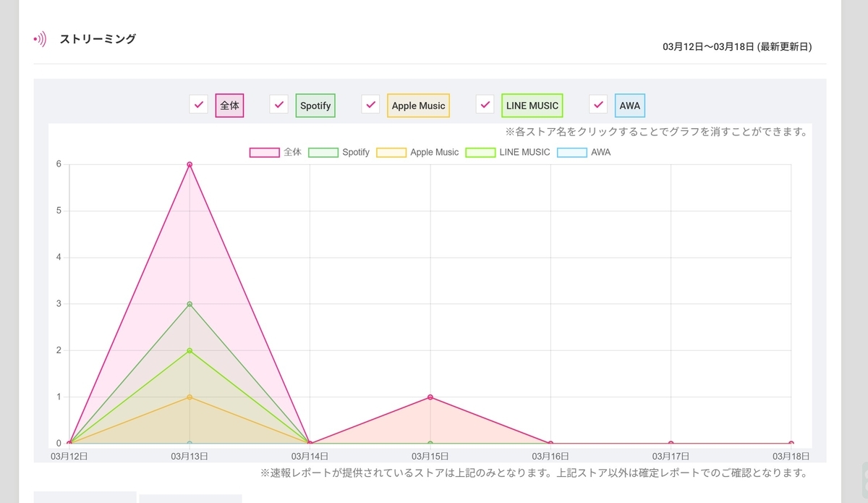The width and height of the screenshot is (868, 503).
Task: Select the 全体 data point on 03月16日
Action: pos(550,443)
